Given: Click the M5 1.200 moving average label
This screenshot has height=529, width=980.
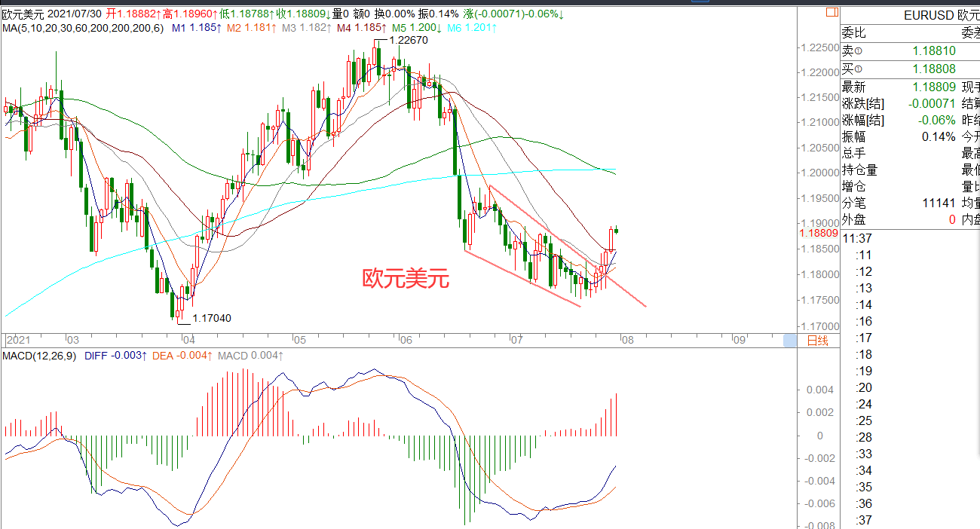Looking at the screenshot, I should (x=417, y=27).
